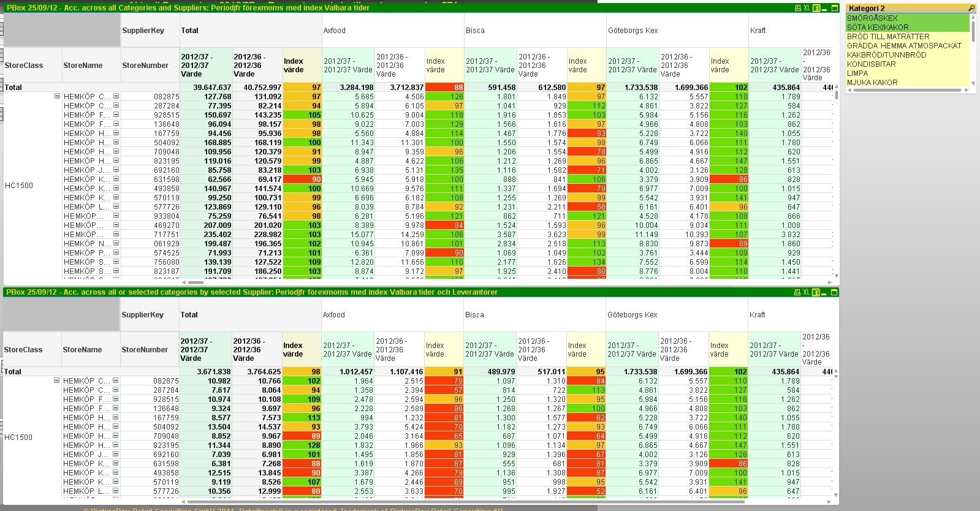Screen dimensions: 980x511
Task: Collapse store 631598 row in top table
Action: [x=116, y=179]
